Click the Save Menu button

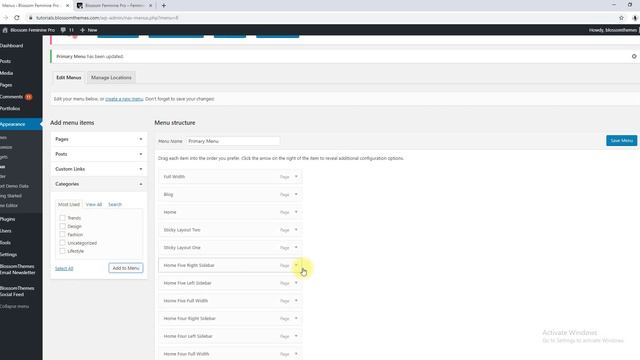click(x=621, y=140)
